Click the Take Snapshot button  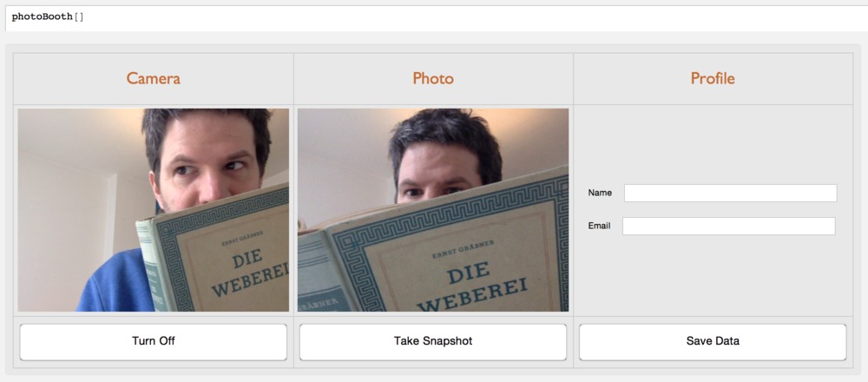[433, 341]
